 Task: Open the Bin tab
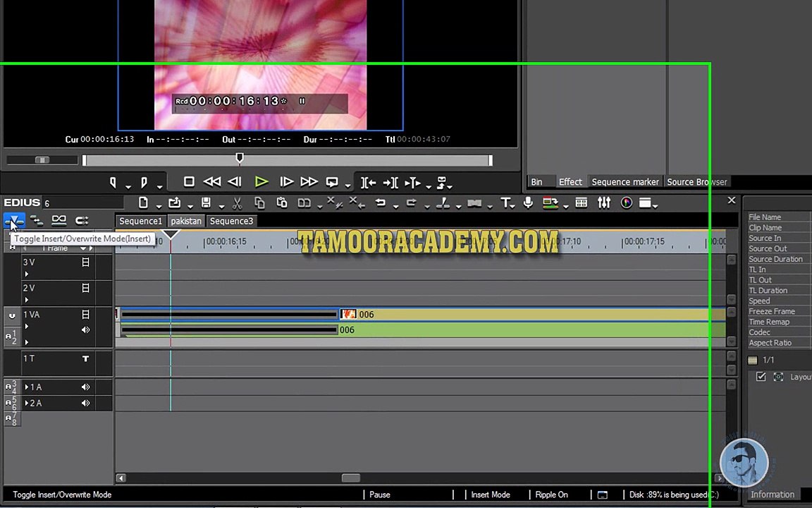(536, 182)
